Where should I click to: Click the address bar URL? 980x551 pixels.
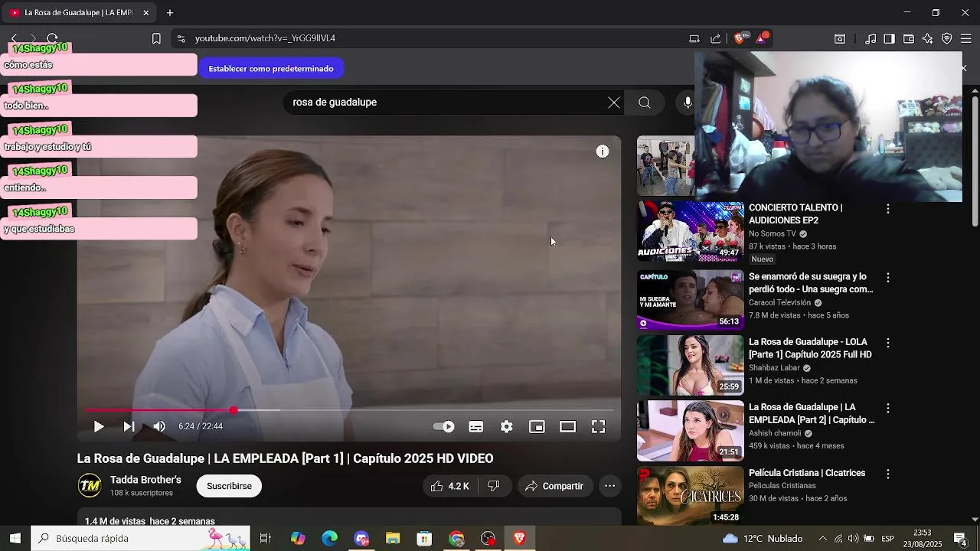(x=265, y=38)
